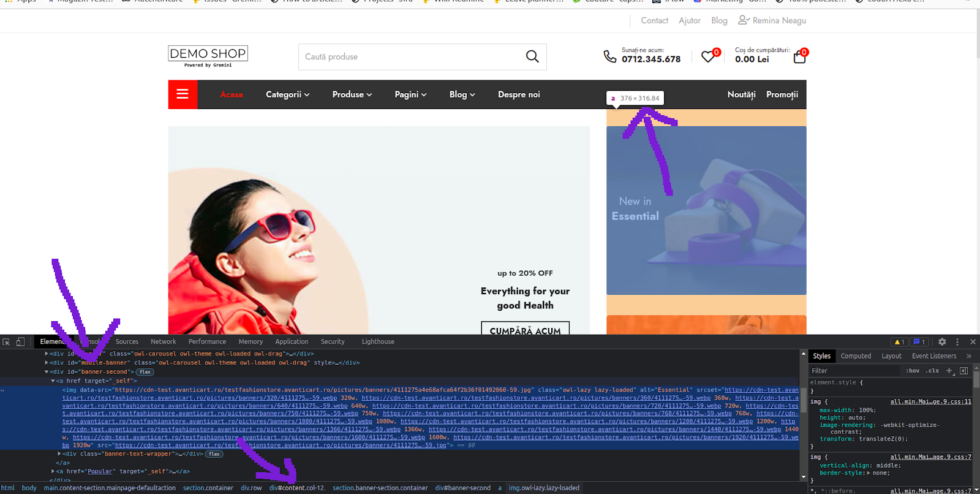Expand the Produse dropdown menu
The image size is (980, 494).
tap(352, 94)
